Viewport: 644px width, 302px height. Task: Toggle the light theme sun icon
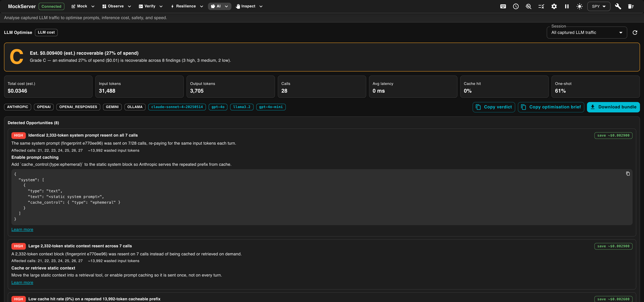(x=579, y=7)
